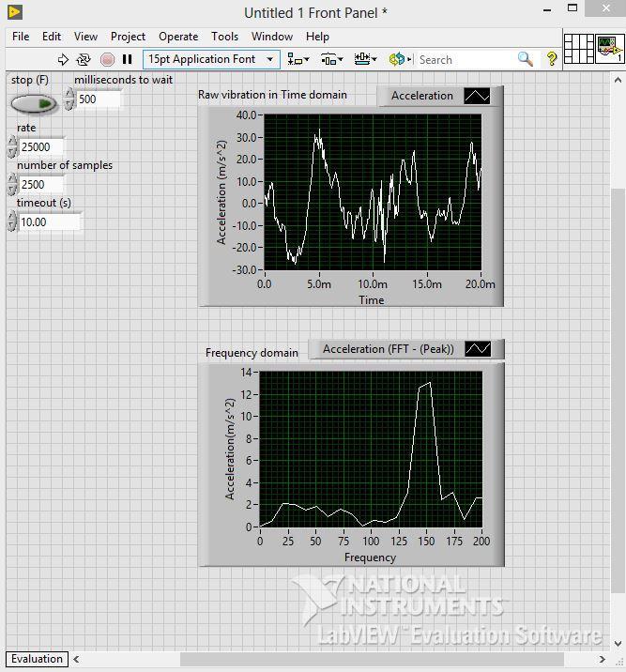Viewport: 626px width, 672px height.
Task: Click the increment arrow for milliseconds to wait
Action: point(69,94)
